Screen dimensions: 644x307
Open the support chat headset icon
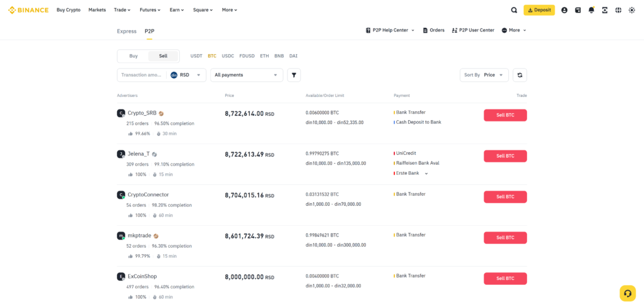point(628,293)
